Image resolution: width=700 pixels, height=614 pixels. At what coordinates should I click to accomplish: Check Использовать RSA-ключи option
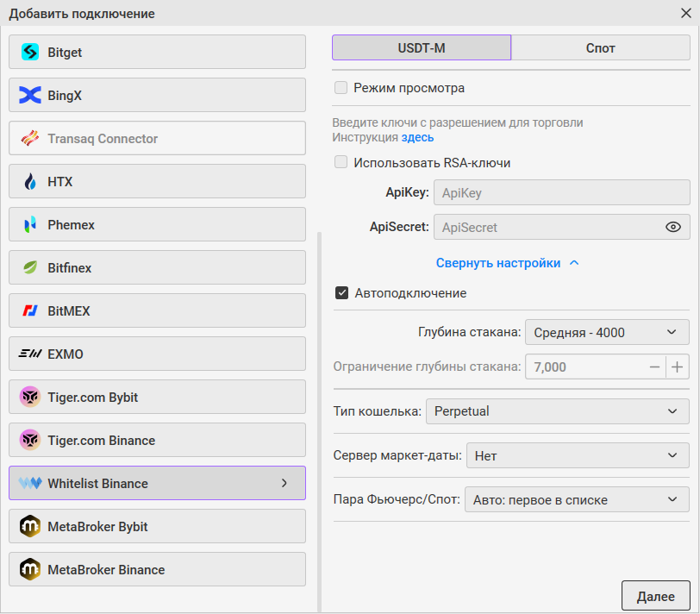(341, 162)
